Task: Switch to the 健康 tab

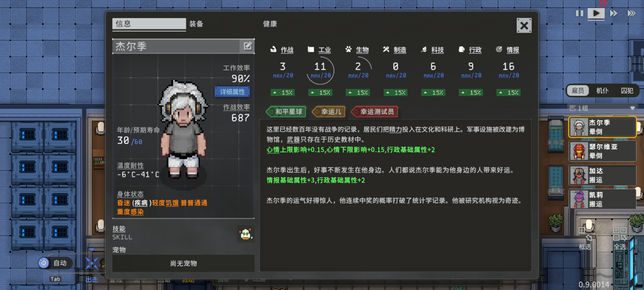Action: 270,24
